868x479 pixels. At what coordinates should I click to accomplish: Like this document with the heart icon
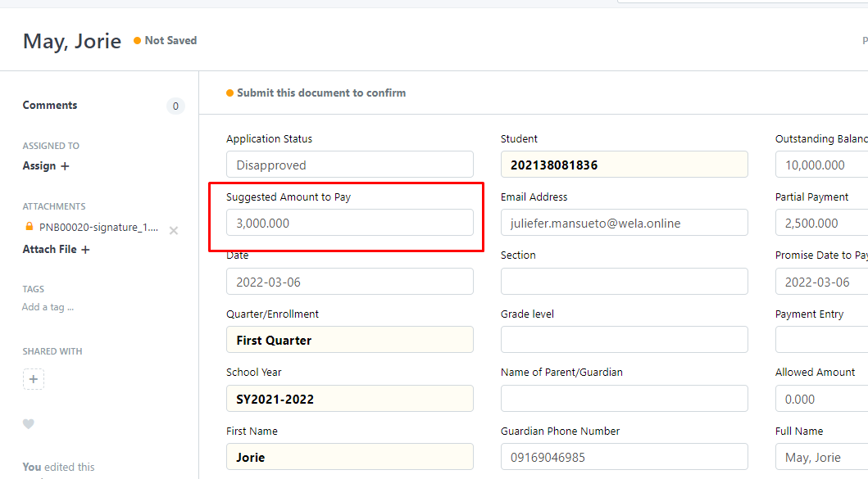[28, 423]
